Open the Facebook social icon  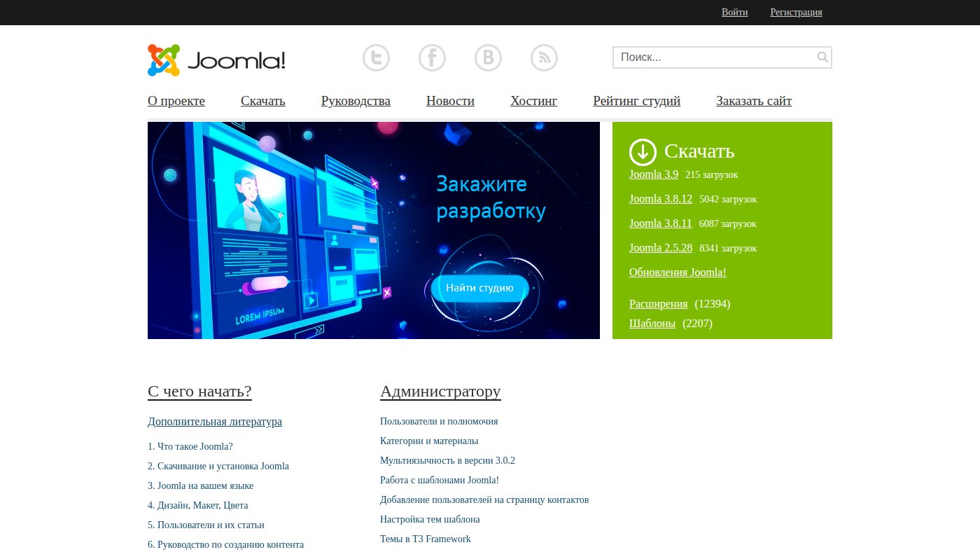[432, 57]
